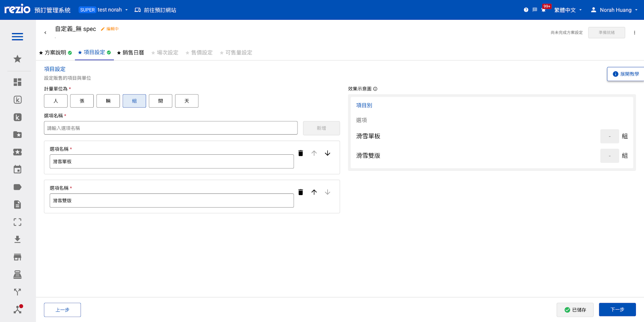This screenshot has height=322, width=644.
Task: Delete the 滑雪單板 option
Action: (301, 153)
